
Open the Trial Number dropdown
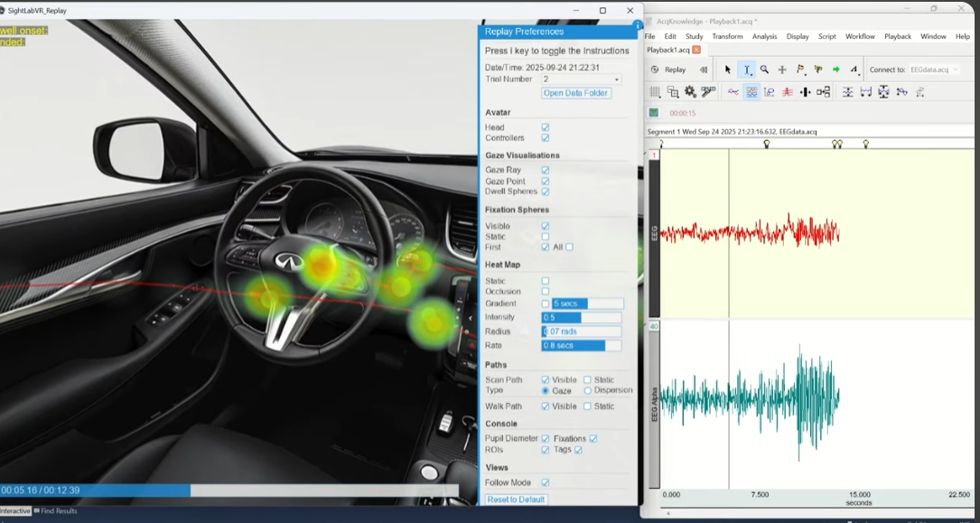(582, 79)
